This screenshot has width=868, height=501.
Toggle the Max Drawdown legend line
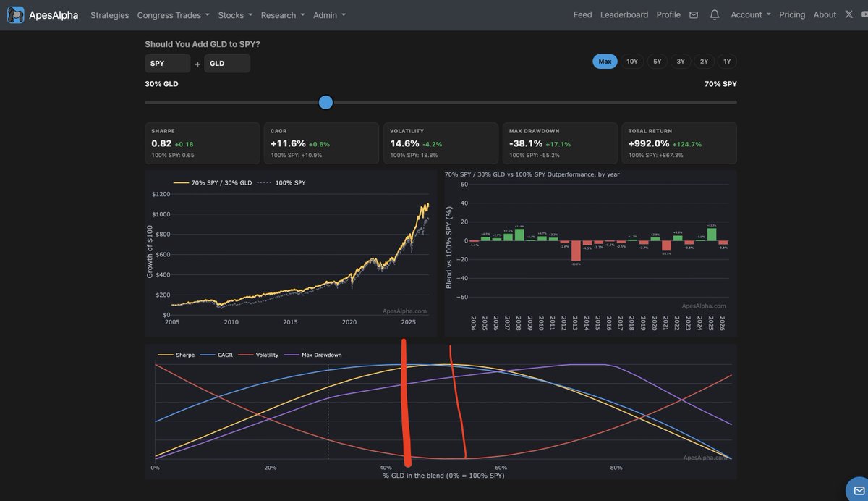(312, 355)
